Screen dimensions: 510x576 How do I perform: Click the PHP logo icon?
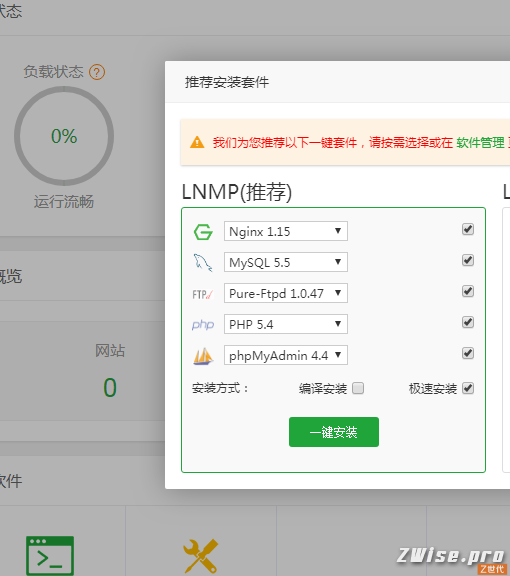203,325
